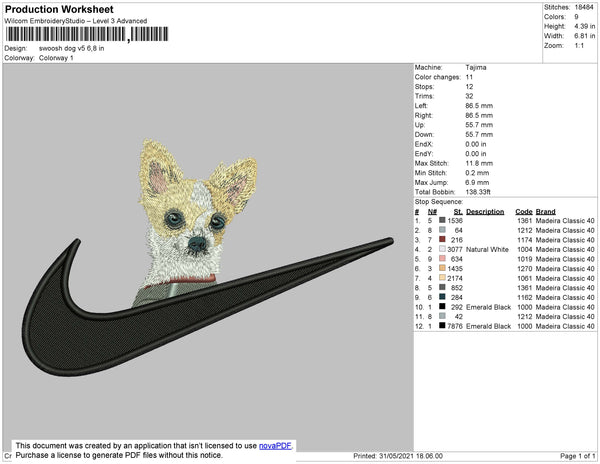This screenshot has height=464, width=600.
Task: Click the Min Stitch value '0.2 mm'
Action: point(477,173)
